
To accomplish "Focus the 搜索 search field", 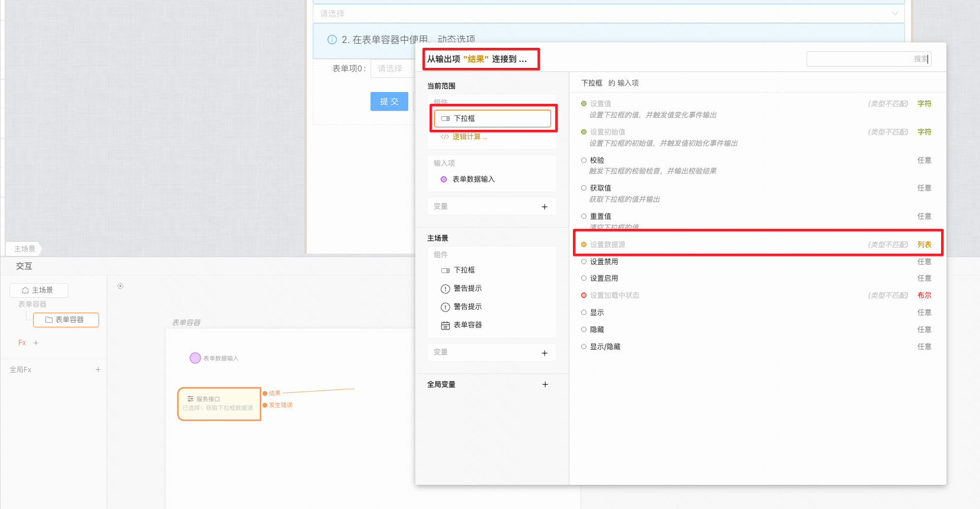I will tap(868, 59).
